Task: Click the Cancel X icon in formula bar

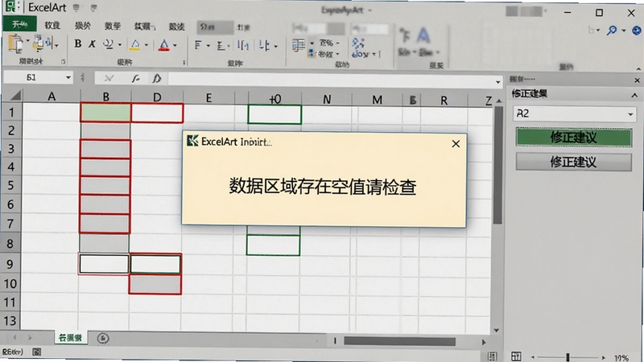Action: [109, 78]
